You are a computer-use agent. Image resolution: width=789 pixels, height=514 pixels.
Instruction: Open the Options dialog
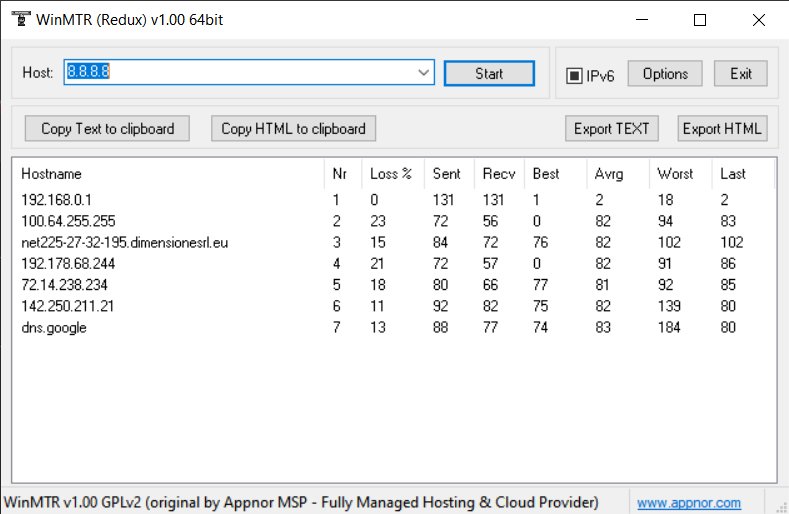point(665,74)
